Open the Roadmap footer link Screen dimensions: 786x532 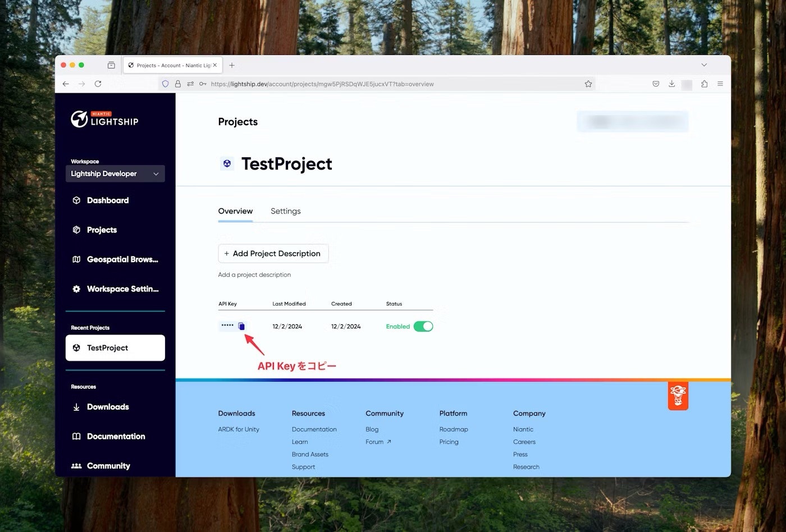tap(454, 429)
